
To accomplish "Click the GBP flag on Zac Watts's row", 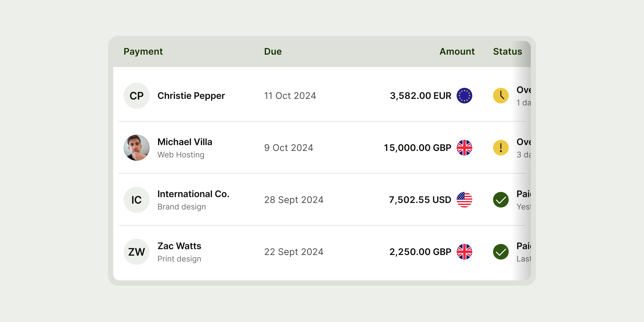I will coord(464,251).
